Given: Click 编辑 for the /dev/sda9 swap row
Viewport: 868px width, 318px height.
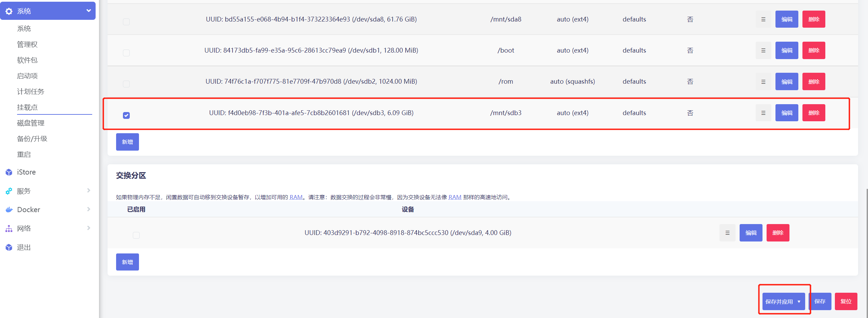Looking at the screenshot, I should coord(751,233).
